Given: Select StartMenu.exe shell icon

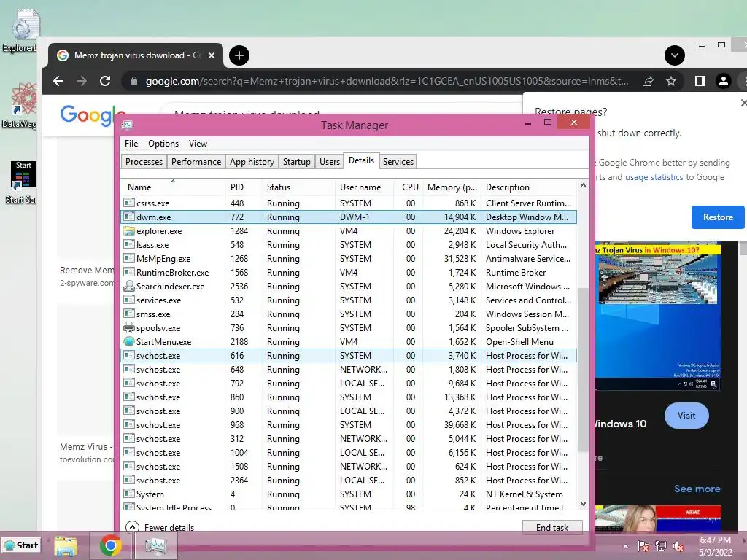Looking at the screenshot, I should (x=128, y=341).
